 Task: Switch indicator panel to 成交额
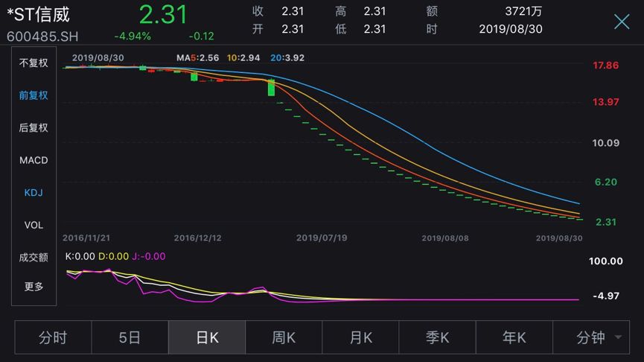34,258
